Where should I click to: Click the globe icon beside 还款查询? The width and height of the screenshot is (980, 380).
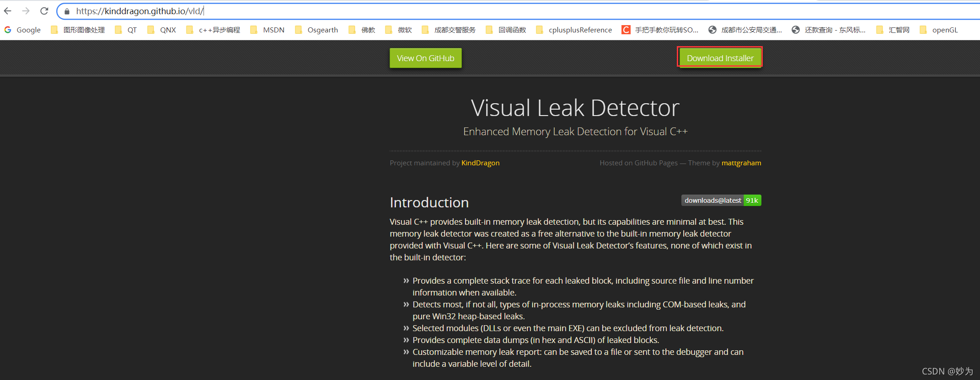click(x=796, y=30)
